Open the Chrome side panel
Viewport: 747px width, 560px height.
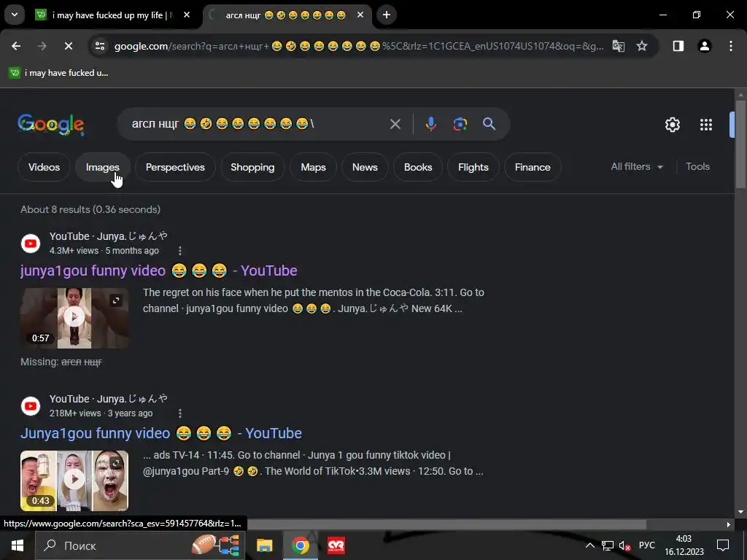(678, 46)
